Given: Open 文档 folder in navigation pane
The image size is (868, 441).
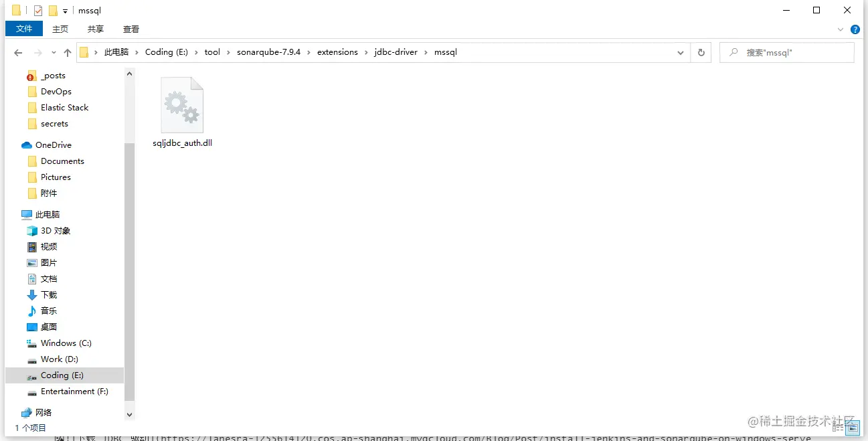Looking at the screenshot, I should (x=49, y=279).
